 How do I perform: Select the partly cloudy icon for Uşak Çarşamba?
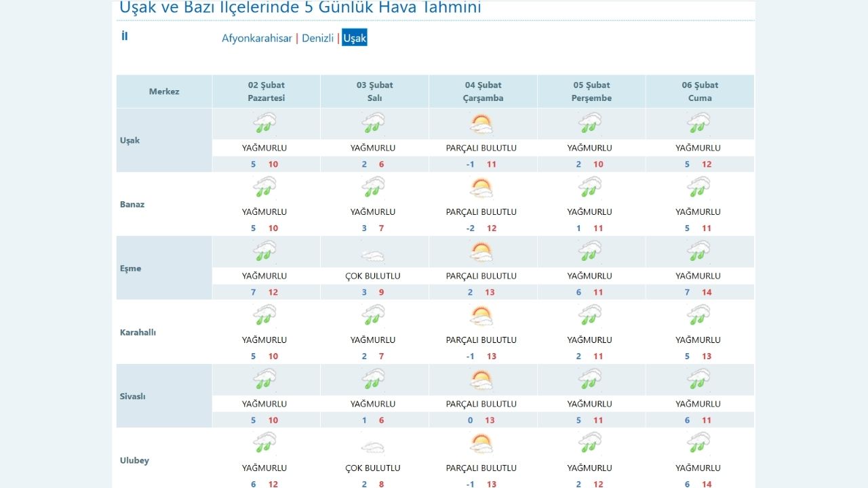pyautogui.click(x=481, y=123)
